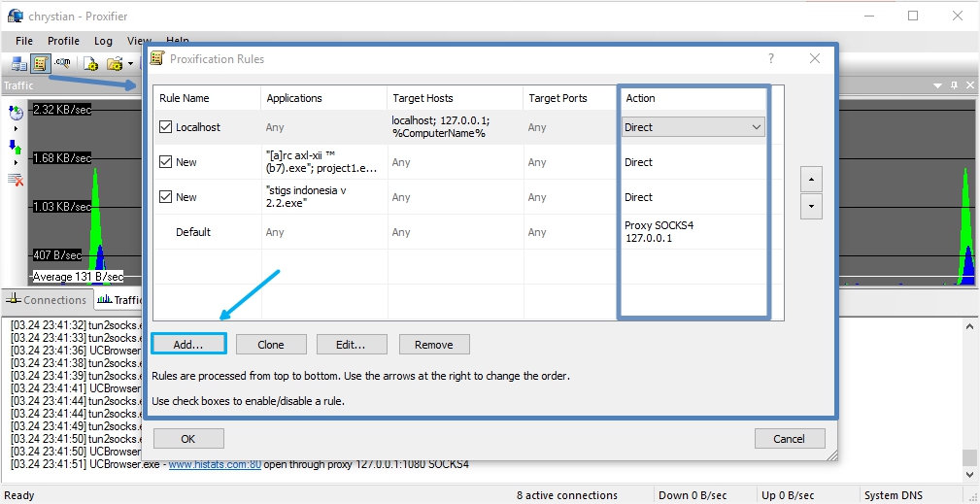Click the Proxification Rules dialog title icon
The height and width of the screenshot is (504, 980).
[158, 58]
